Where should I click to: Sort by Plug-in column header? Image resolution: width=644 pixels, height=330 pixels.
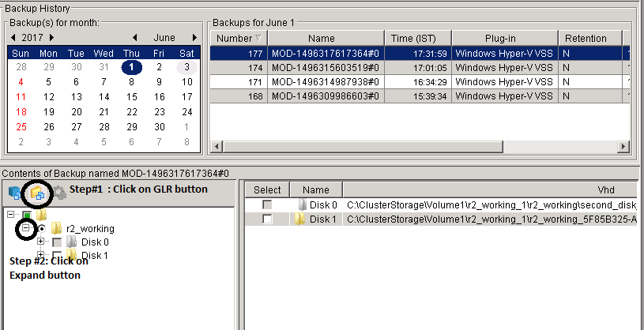tap(505, 38)
